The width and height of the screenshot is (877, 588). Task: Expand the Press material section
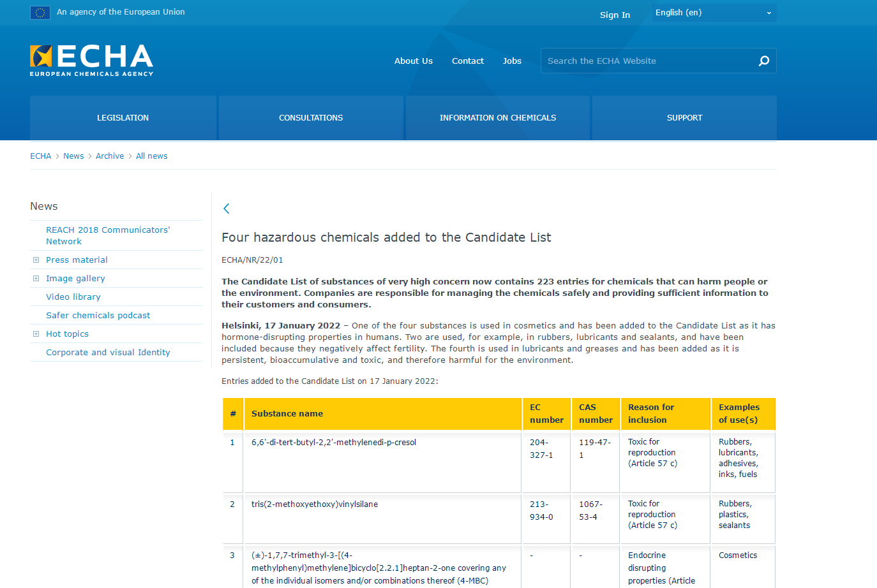[x=36, y=260]
